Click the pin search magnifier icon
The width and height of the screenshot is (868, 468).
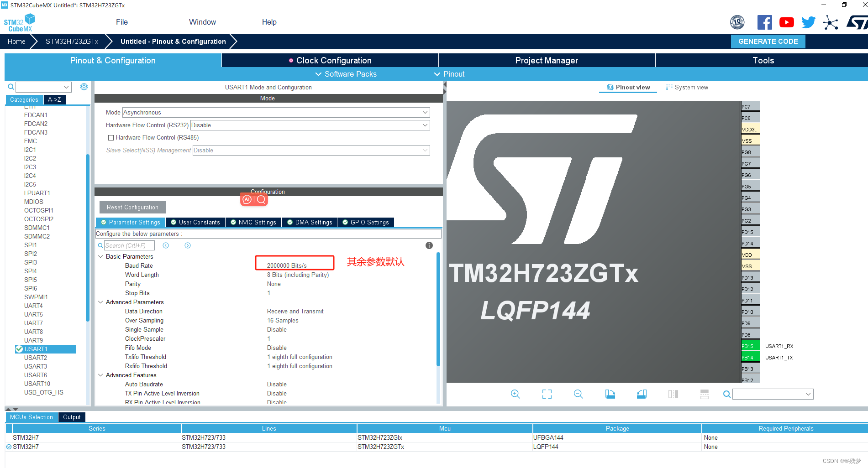pos(726,394)
